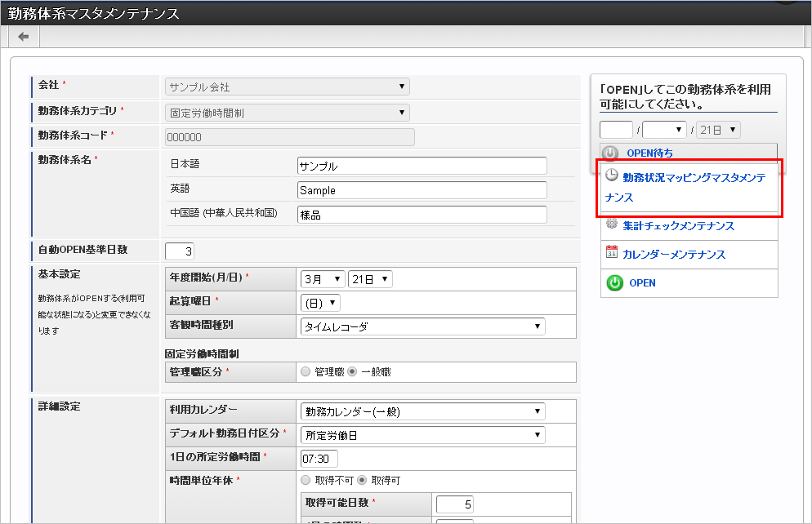Click the clock icon for 勤務状況マッピング
The height and width of the screenshot is (524, 812).
pos(612,175)
